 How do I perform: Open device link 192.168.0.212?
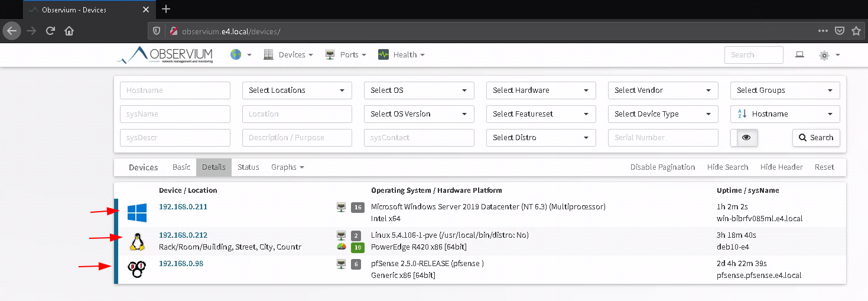(183, 235)
